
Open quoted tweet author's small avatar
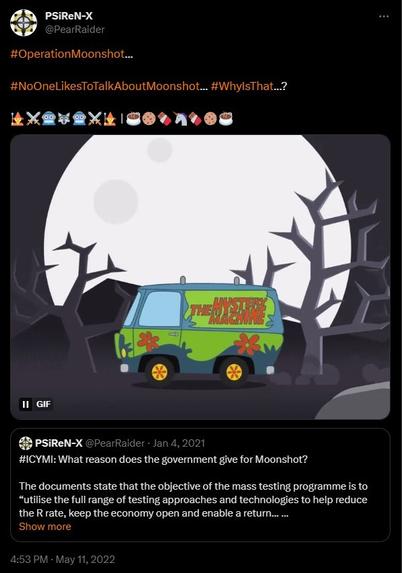[26, 443]
